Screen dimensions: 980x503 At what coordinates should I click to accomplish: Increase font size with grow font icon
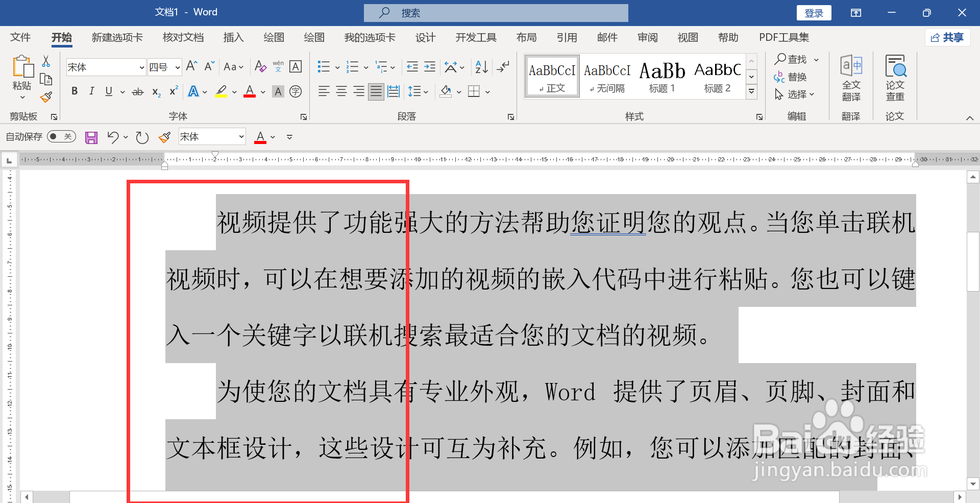[x=192, y=66]
